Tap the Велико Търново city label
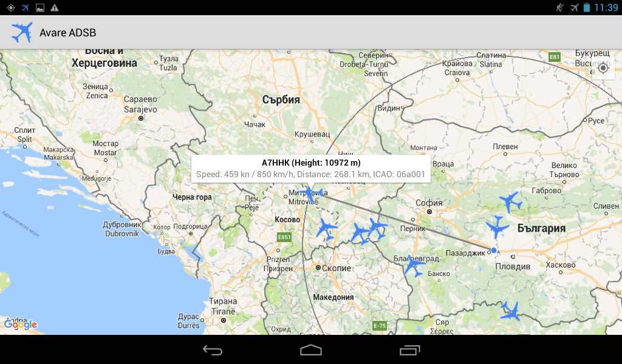622x364 pixels. pyautogui.click(x=564, y=170)
